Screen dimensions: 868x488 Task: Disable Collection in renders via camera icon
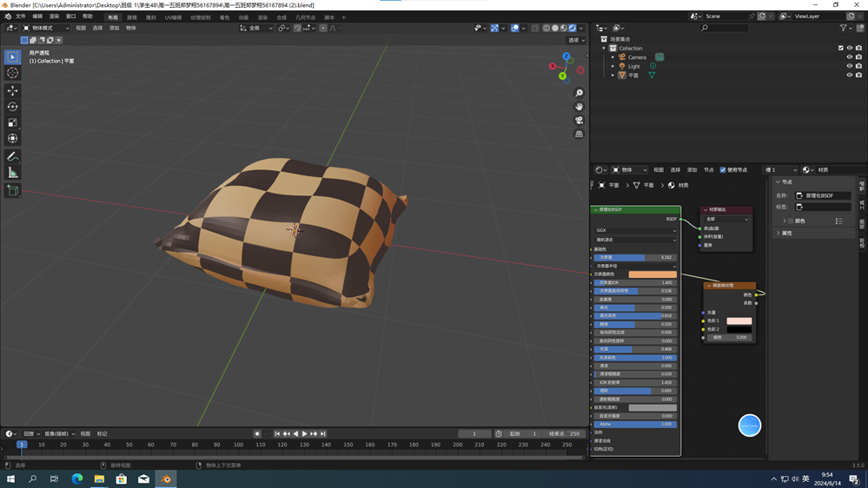tap(858, 48)
